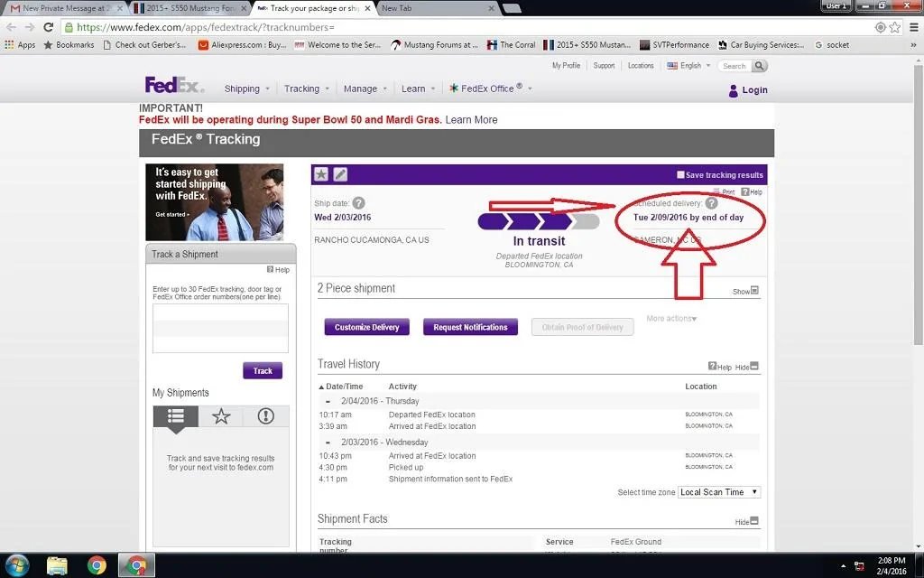The image size is (924, 578).
Task: Click the tracking numbers input box
Action: click(x=220, y=329)
